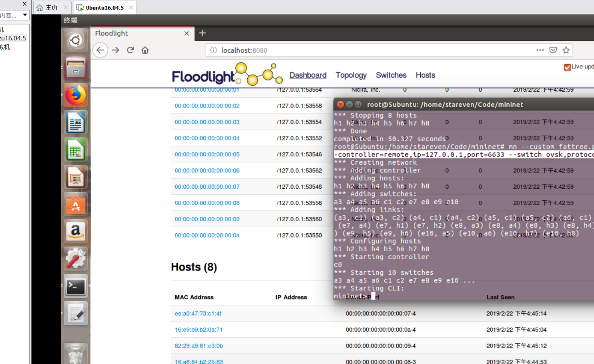This screenshot has height=364, width=594.
Task: Launch Firefox from the Ubuntu dock
Action: pyautogui.click(x=75, y=95)
